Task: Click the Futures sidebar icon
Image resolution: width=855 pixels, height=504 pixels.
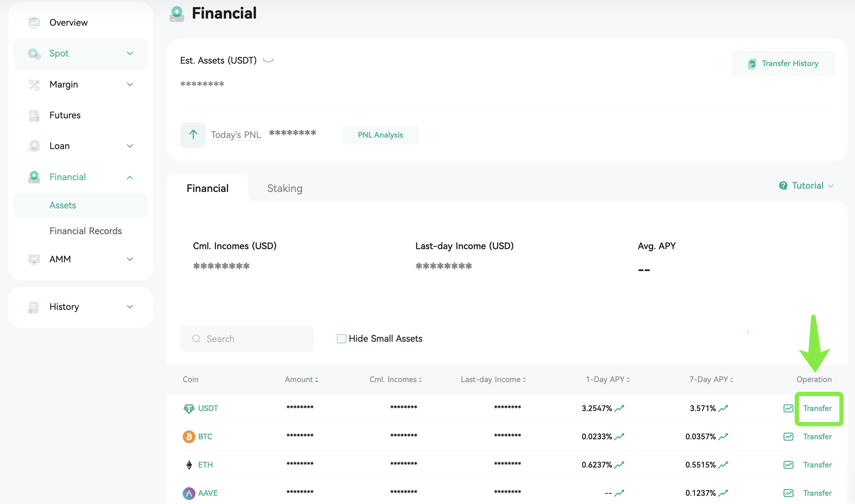Action: [34, 115]
